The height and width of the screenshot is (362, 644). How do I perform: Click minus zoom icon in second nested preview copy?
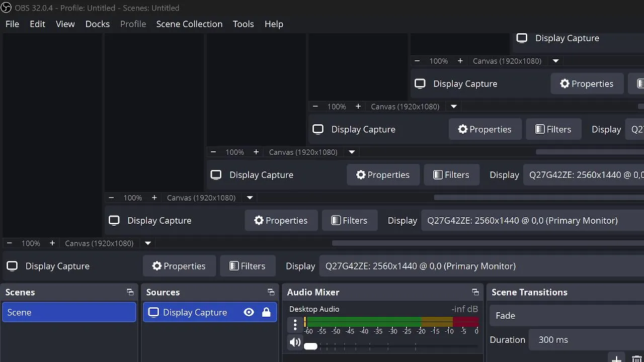pyautogui.click(x=213, y=152)
